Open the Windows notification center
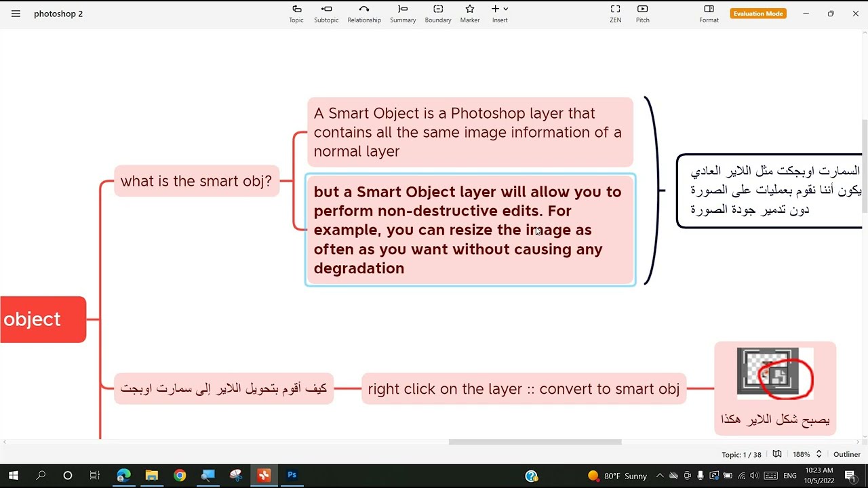The height and width of the screenshot is (488, 868). point(850,476)
